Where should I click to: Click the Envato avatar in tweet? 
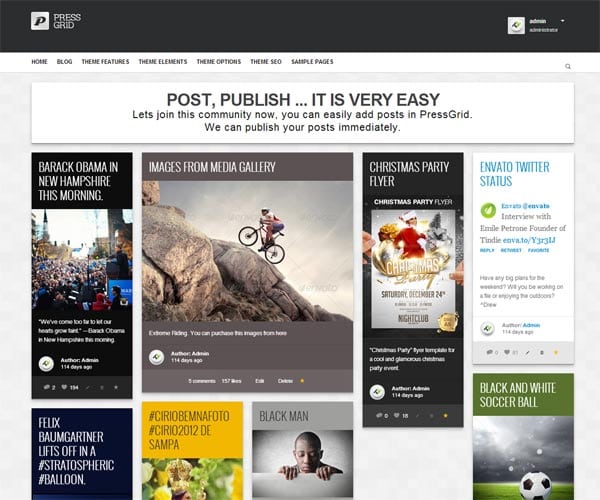pos(488,210)
